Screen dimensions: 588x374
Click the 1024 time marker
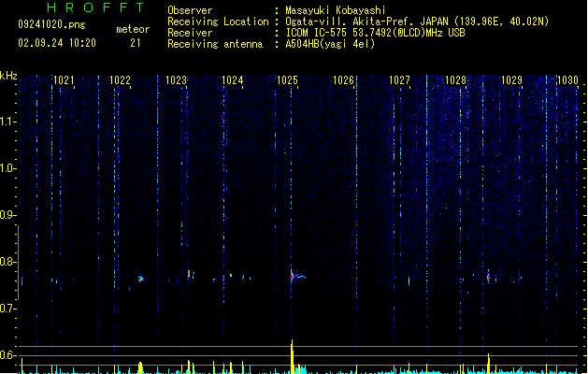[232, 80]
